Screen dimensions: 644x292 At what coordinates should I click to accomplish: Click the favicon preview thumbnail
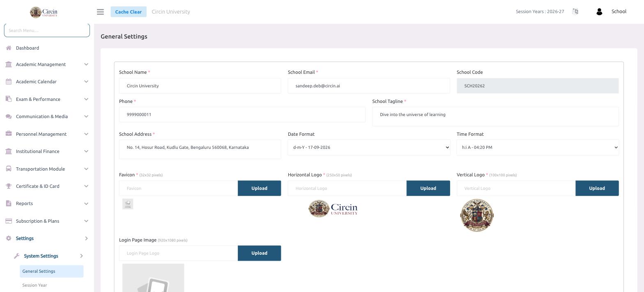coord(128,204)
